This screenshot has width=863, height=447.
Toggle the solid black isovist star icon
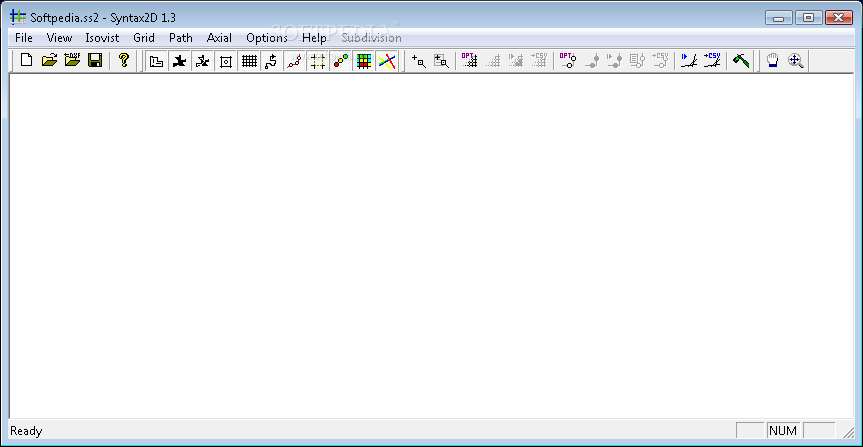click(179, 61)
